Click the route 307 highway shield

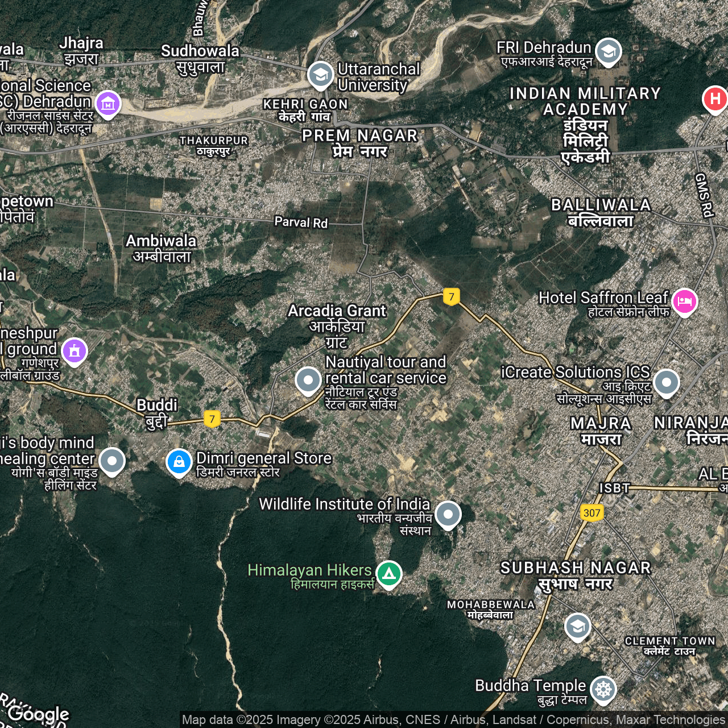591,512
